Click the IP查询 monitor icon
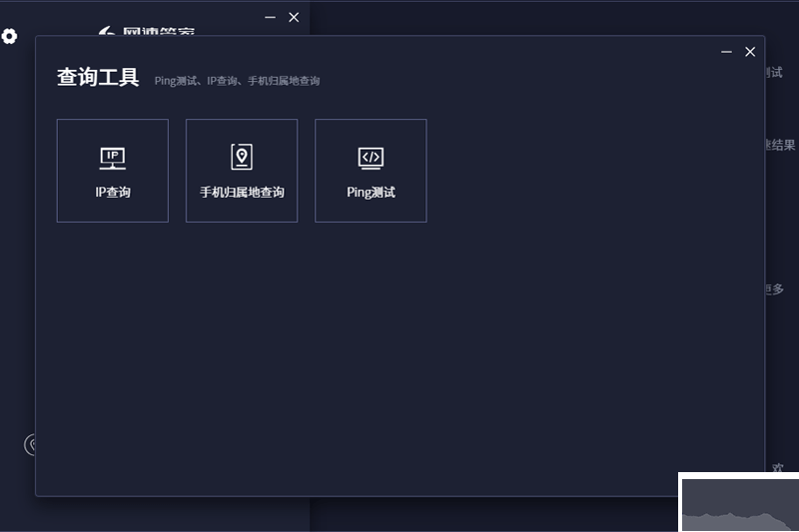The width and height of the screenshot is (799, 532). pyautogui.click(x=112, y=158)
